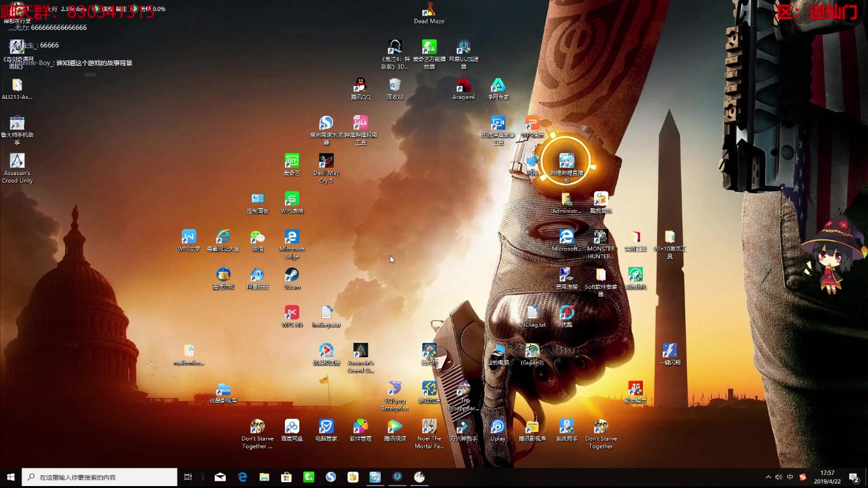
Task: Open the 控制面板 control panel icon
Action: (258, 203)
